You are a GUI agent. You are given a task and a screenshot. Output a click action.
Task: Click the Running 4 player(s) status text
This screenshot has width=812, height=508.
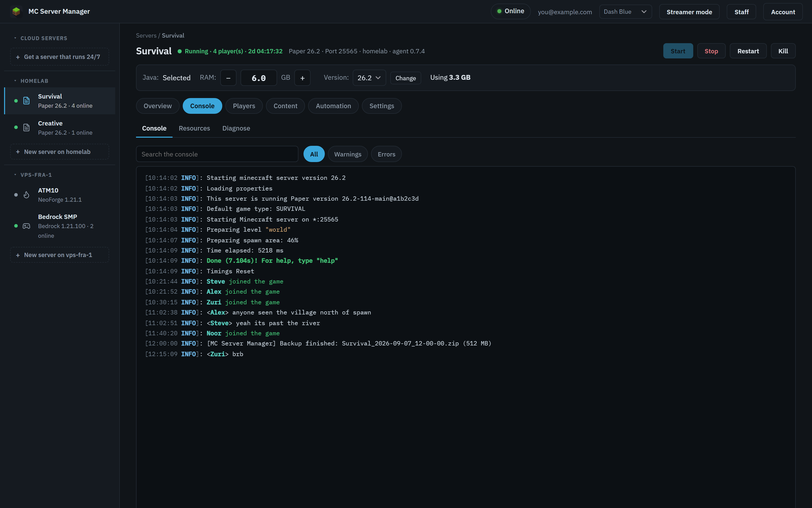tap(233, 51)
